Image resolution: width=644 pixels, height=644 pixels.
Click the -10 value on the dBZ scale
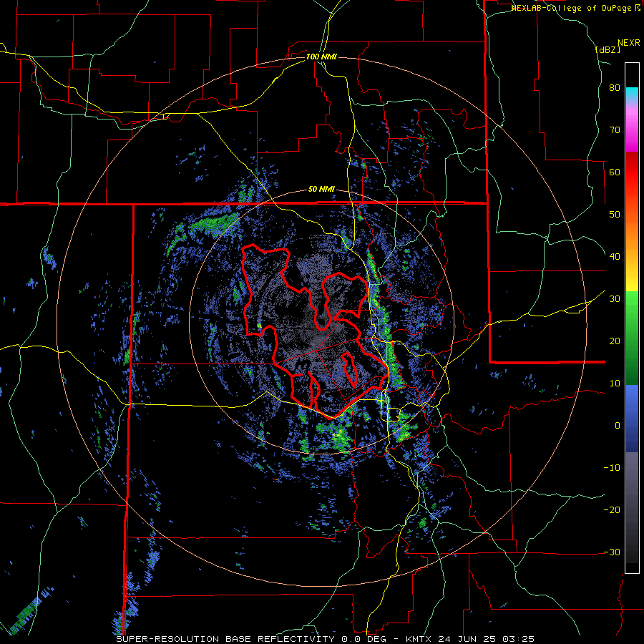point(612,468)
